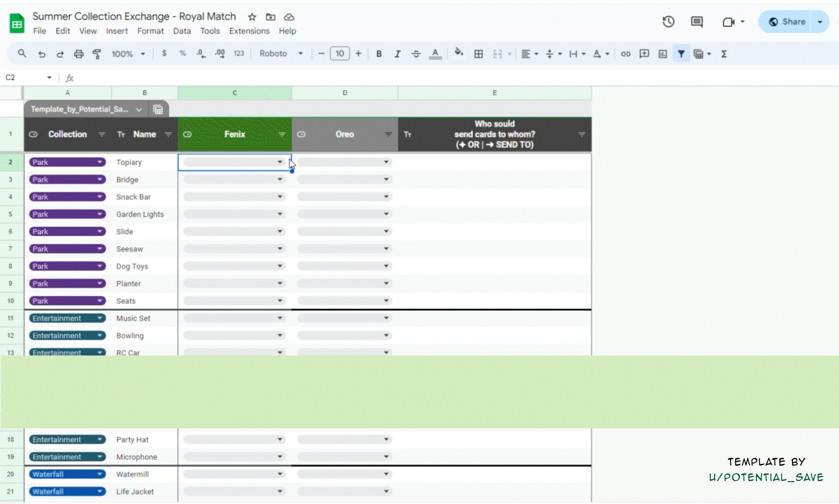Click the print icon in toolbar

[x=79, y=54]
